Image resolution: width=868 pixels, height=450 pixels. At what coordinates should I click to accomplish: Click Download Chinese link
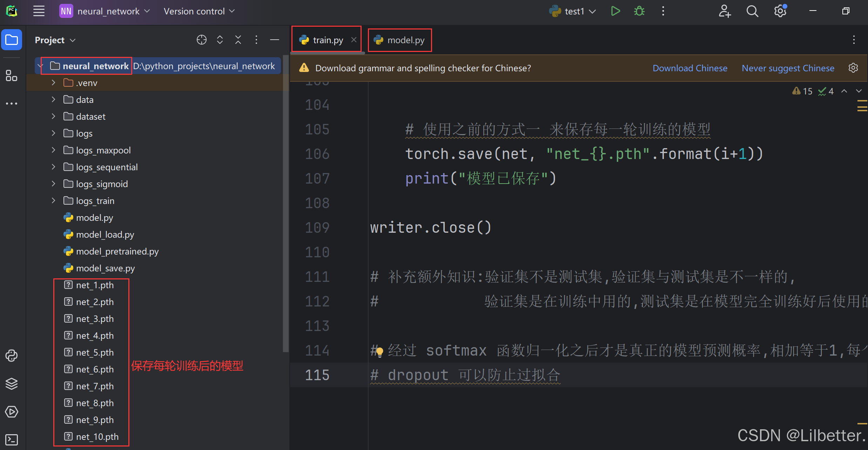(x=690, y=68)
